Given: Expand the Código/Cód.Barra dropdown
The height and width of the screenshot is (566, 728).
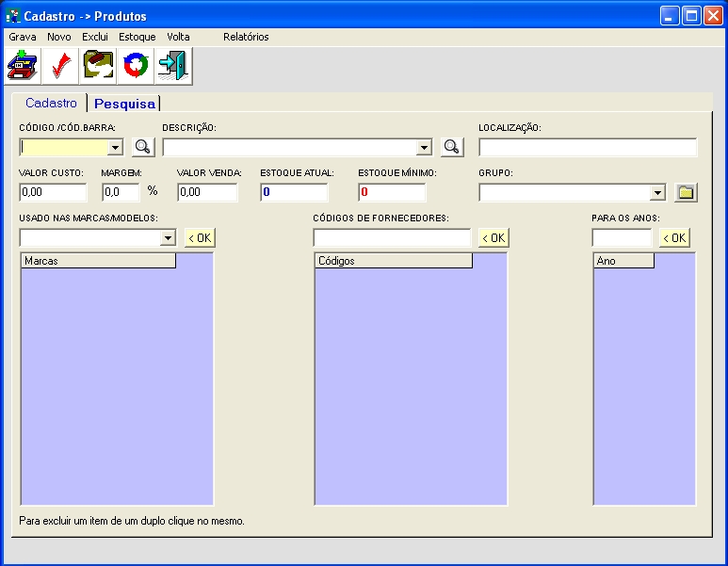Looking at the screenshot, I should coord(115,148).
